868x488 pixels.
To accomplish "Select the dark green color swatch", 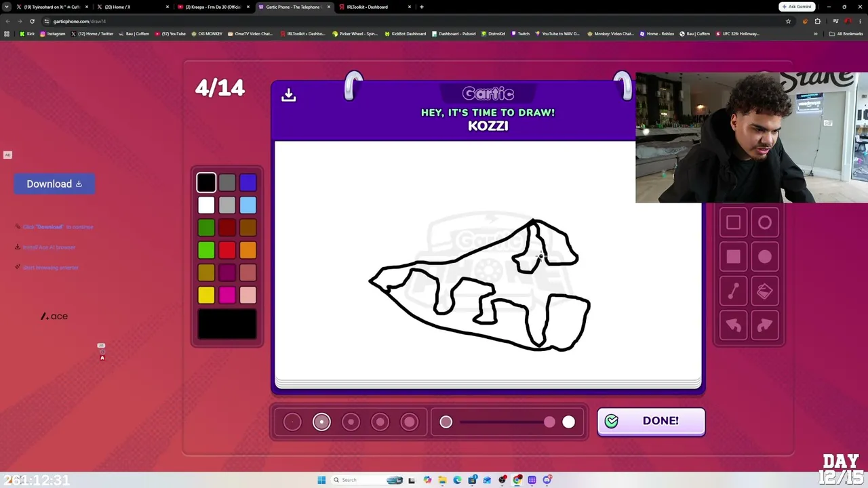I will [206, 228].
